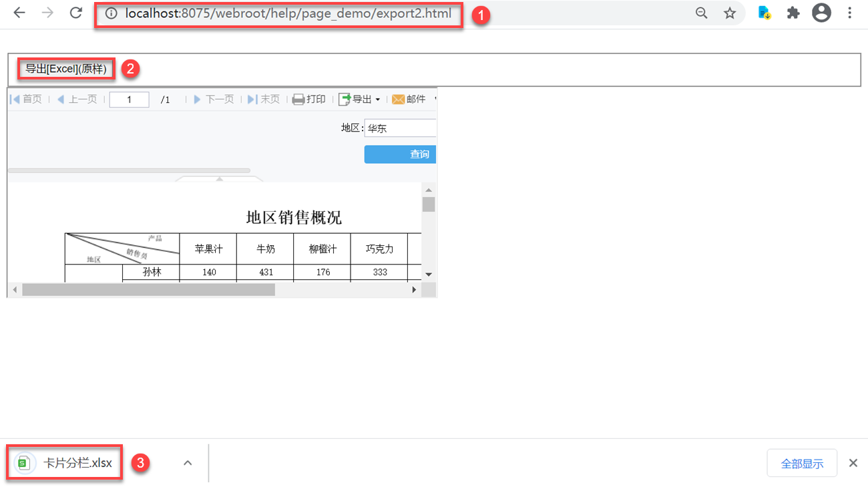Screen dimensions: 868x487
Task: Close the downloads bar
Action: point(853,463)
